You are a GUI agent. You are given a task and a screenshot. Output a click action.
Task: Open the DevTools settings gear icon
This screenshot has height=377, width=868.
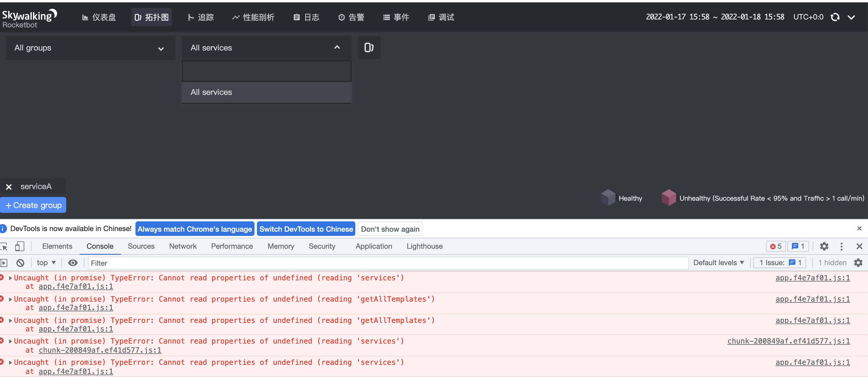click(824, 247)
